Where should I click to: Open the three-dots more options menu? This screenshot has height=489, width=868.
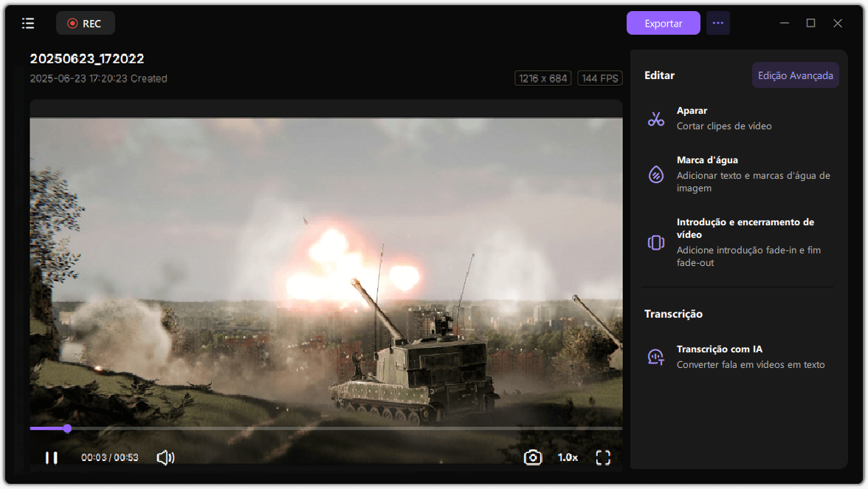coord(718,23)
